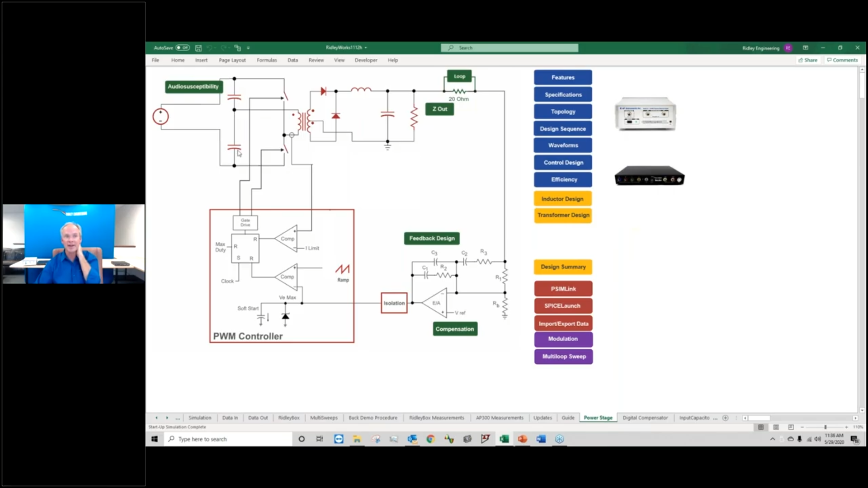Switch to the Developer ribbon tab
The height and width of the screenshot is (488, 868).
[366, 60]
